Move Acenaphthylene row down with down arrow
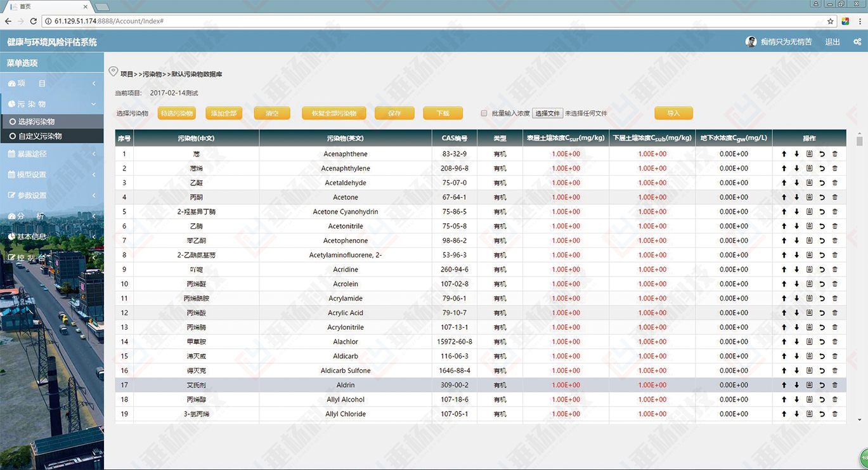The width and height of the screenshot is (868, 470). [796, 169]
